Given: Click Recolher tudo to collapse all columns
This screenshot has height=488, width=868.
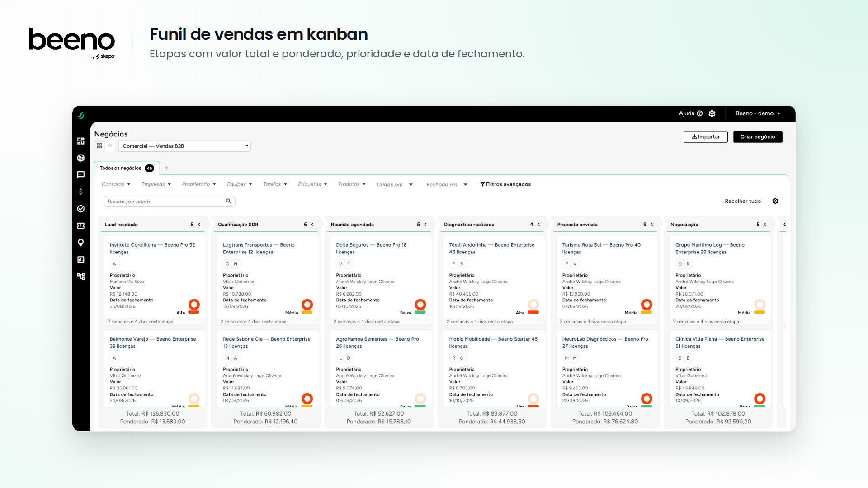Looking at the screenshot, I should pyautogui.click(x=743, y=201).
